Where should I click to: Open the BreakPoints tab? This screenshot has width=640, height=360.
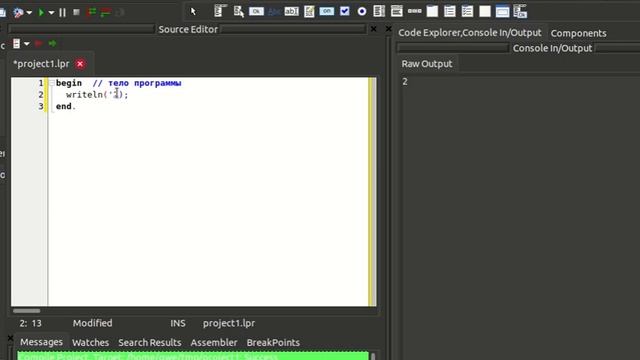click(x=273, y=342)
